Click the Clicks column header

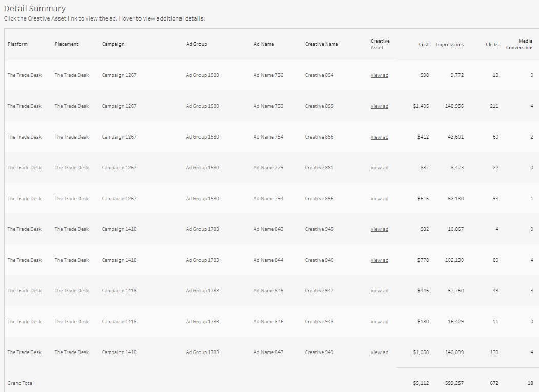pyautogui.click(x=492, y=44)
